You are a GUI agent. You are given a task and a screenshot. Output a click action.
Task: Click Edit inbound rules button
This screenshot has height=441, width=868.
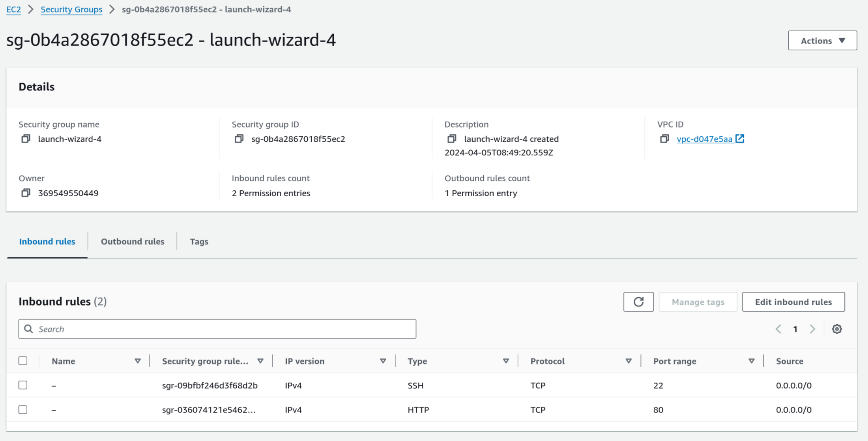[793, 302]
